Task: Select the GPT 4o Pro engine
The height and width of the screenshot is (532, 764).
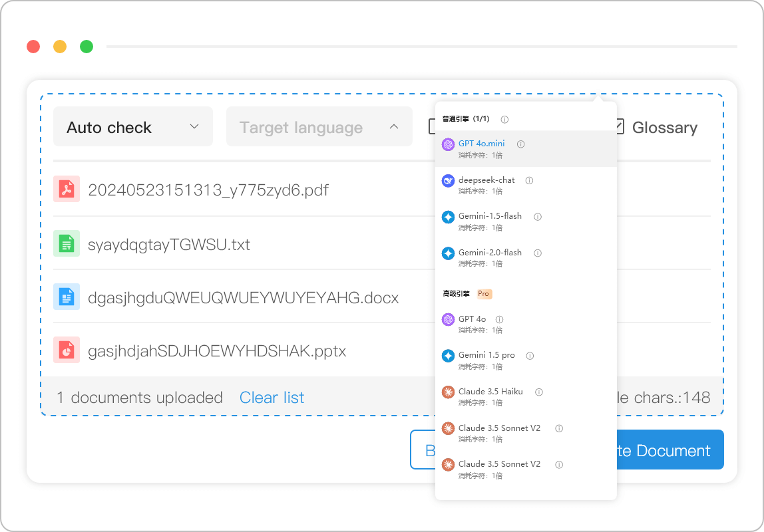Action: pyautogui.click(x=526, y=324)
